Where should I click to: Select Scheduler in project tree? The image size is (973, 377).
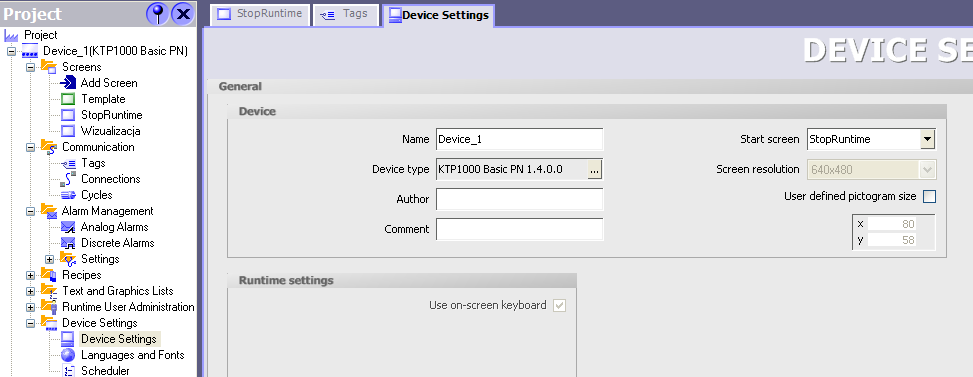[105, 371]
